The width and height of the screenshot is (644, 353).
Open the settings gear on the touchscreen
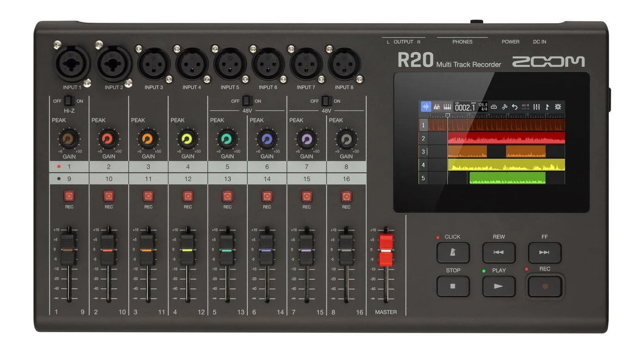coord(559,107)
